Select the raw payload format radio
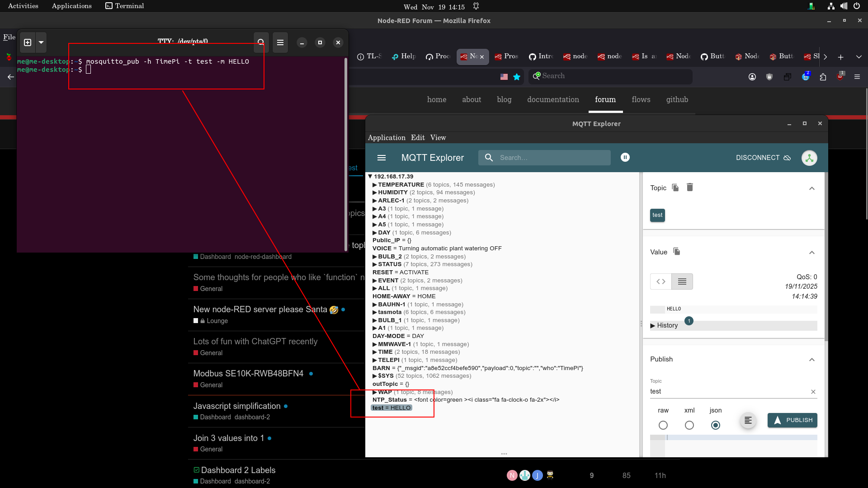Screen dimensions: 868x488 tap(663, 425)
